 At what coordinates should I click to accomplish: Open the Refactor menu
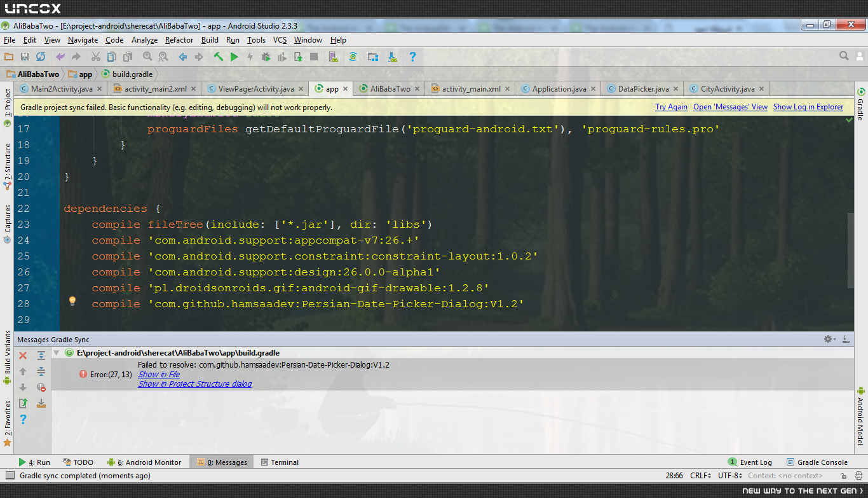pos(179,40)
